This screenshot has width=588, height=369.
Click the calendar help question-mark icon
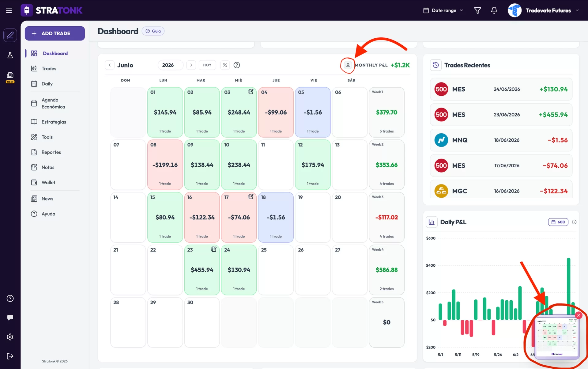237,65
